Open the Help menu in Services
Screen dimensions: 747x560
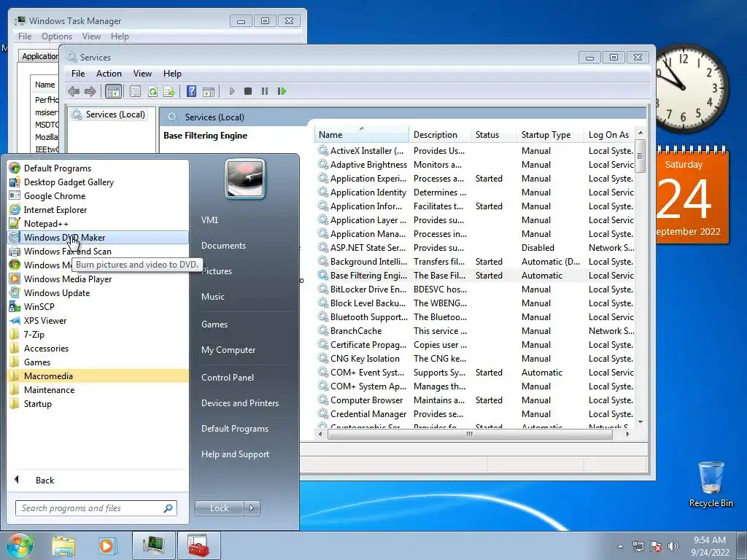172,74
